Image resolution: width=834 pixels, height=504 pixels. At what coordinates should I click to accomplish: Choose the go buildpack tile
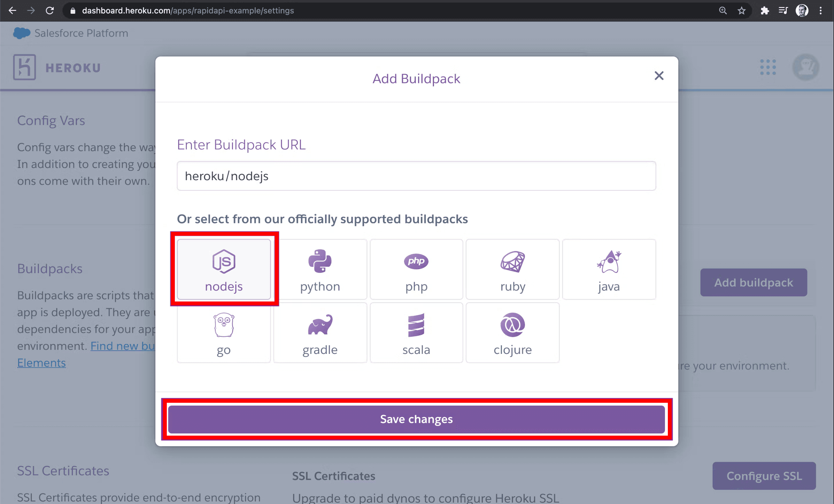pyautogui.click(x=224, y=332)
